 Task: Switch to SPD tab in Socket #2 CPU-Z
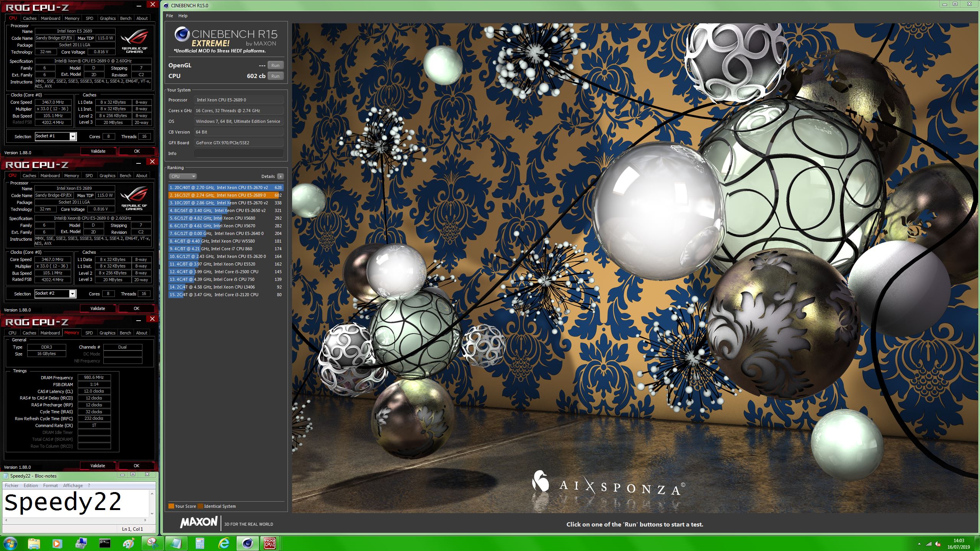[x=89, y=176]
